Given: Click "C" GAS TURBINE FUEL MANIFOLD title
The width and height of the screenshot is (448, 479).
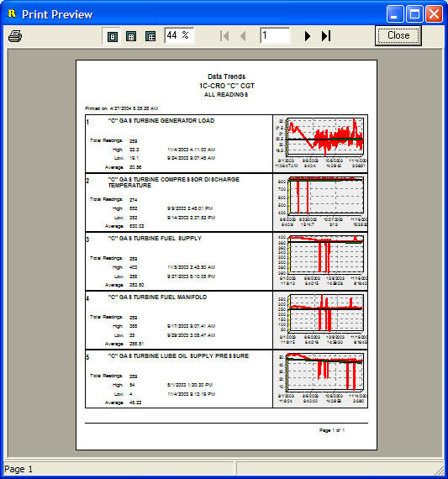Looking at the screenshot, I should (157, 297).
